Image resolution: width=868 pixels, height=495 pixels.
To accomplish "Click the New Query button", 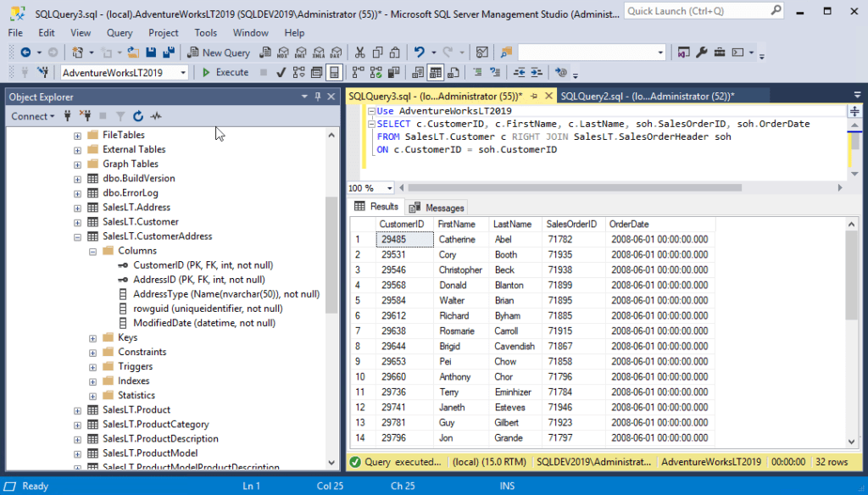I will (x=220, y=53).
